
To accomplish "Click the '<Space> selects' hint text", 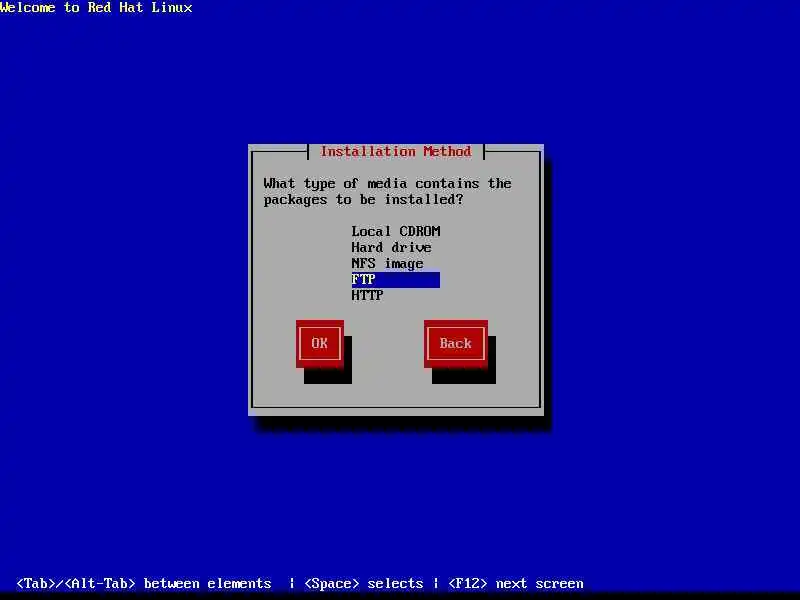I will (363, 583).
